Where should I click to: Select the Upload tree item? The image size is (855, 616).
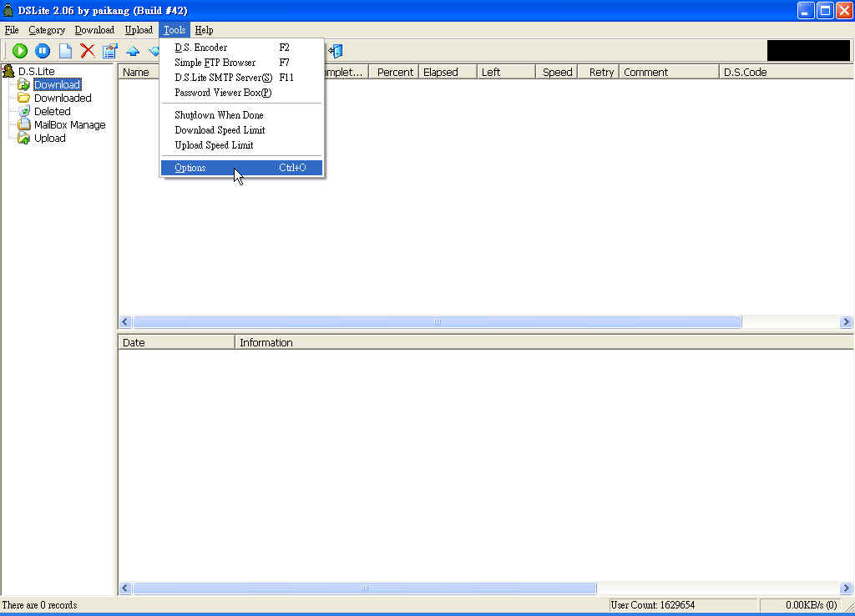point(49,138)
